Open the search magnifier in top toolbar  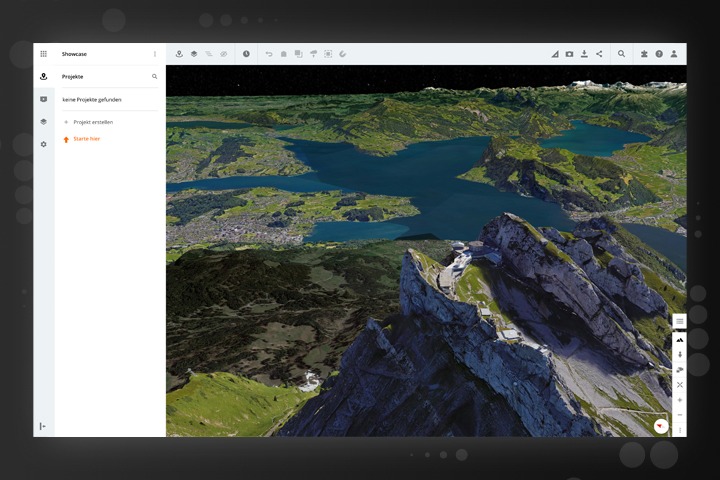(621, 54)
